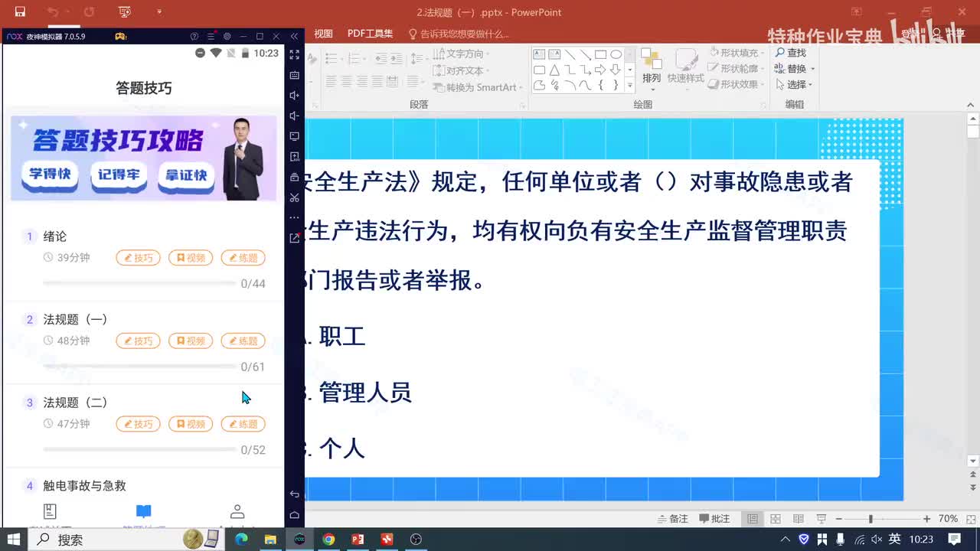
Task: Open Chrome from taskbar
Action: coord(328,540)
